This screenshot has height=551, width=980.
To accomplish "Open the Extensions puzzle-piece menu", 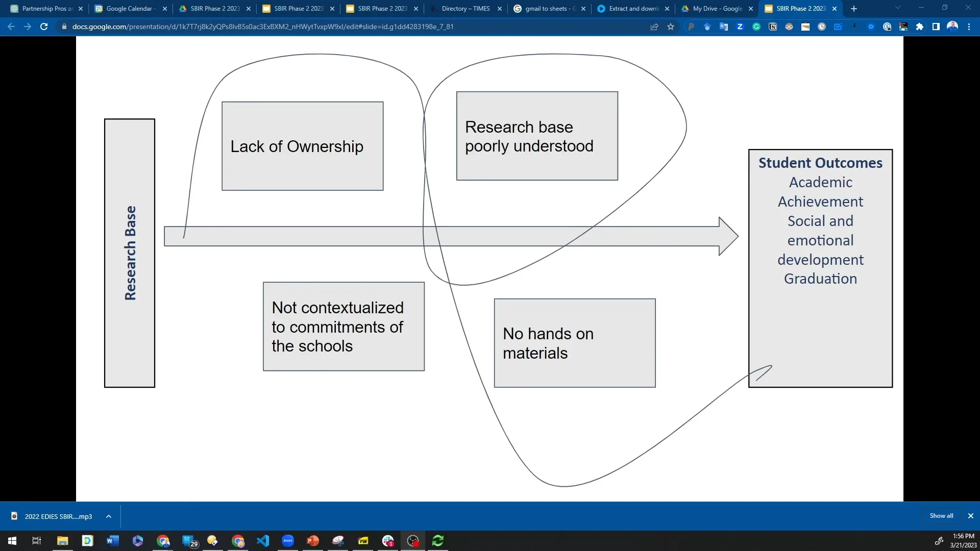I will coord(920,27).
